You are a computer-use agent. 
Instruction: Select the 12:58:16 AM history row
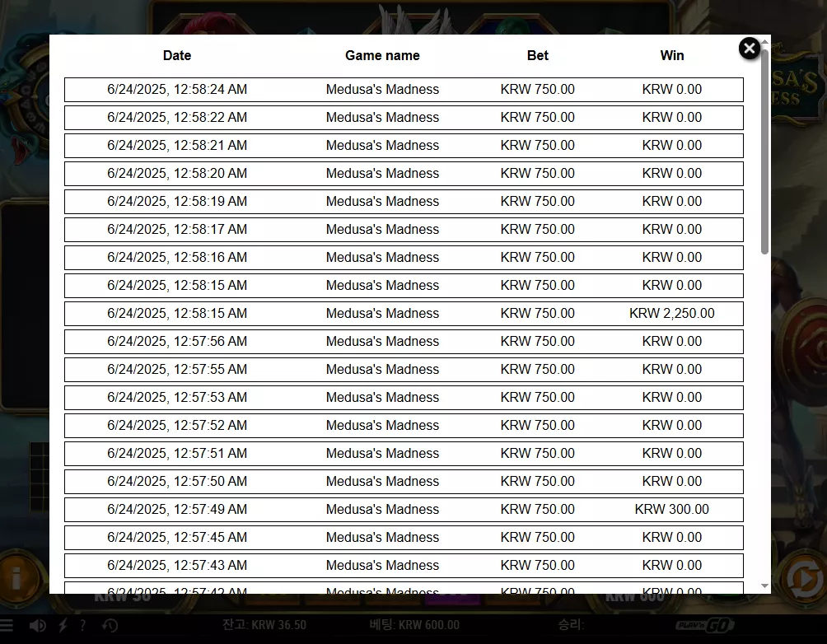click(404, 258)
